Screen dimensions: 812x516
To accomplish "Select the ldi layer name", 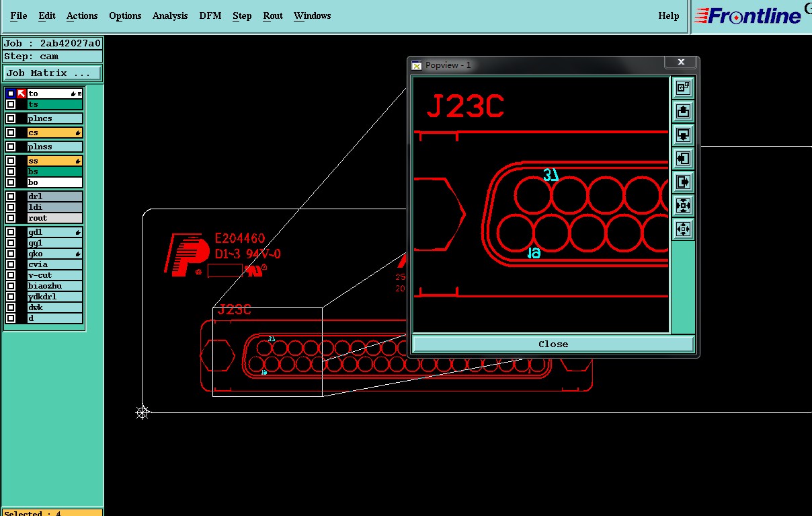I will tap(55, 207).
